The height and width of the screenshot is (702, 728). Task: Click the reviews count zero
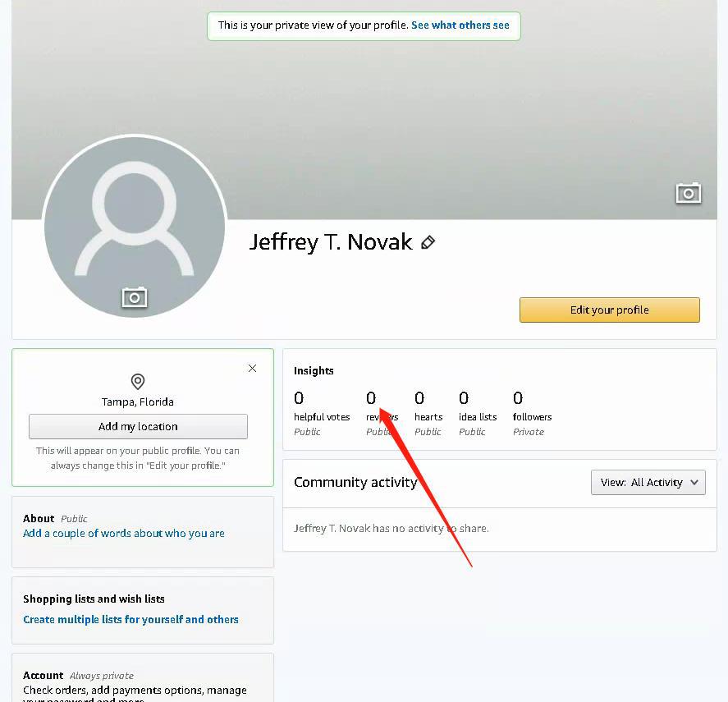[370, 398]
